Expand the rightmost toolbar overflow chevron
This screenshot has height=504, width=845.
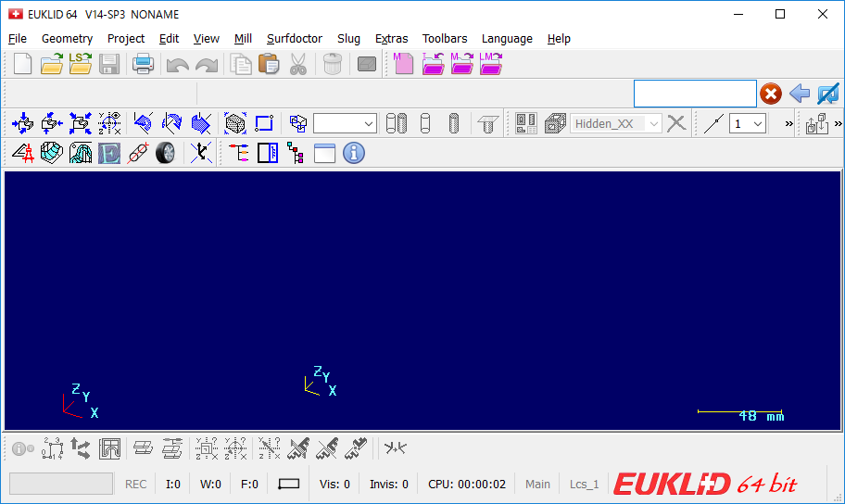[838, 123]
